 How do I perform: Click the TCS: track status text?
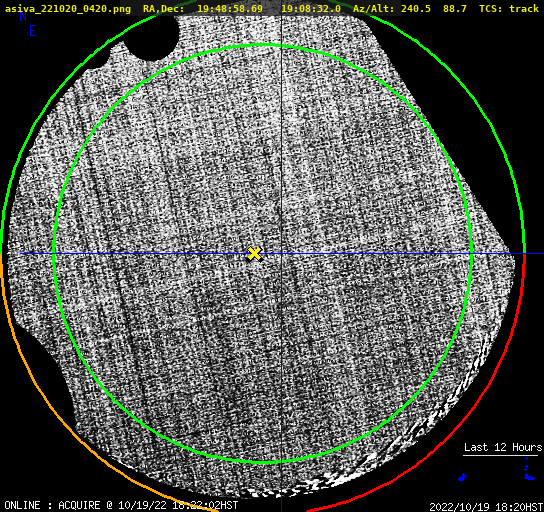click(x=509, y=8)
